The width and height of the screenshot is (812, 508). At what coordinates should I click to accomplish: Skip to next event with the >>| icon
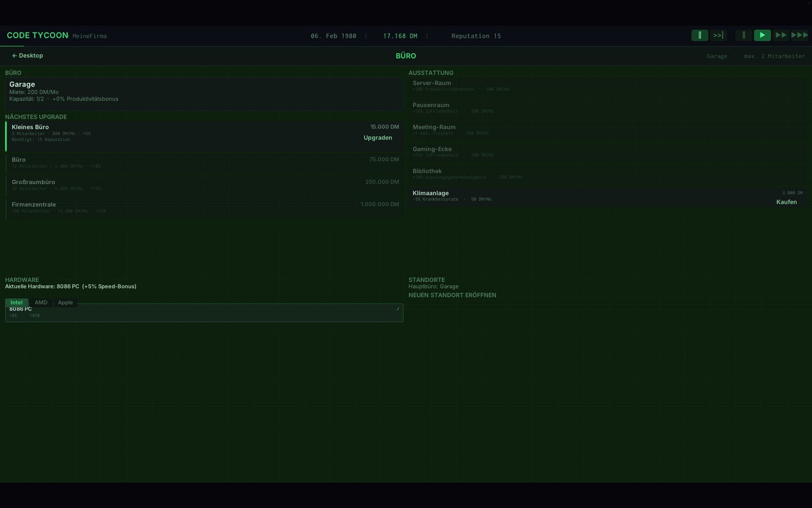718,35
